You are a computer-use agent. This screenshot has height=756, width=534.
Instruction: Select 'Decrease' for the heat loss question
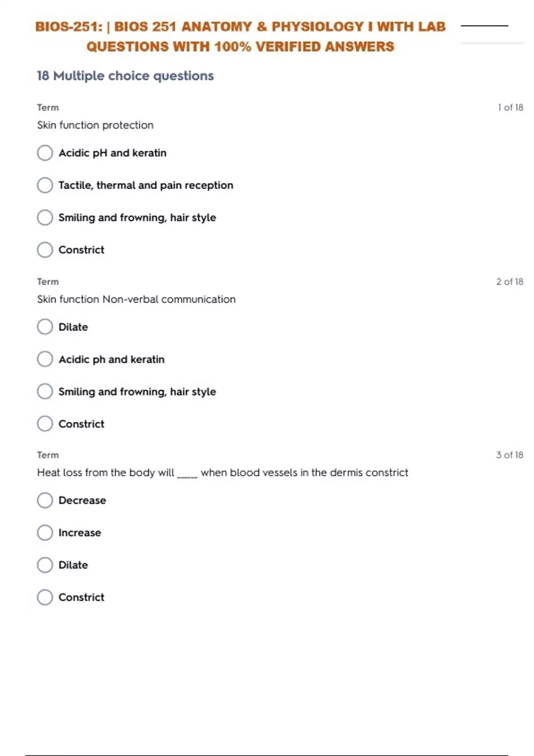point(45,500)
